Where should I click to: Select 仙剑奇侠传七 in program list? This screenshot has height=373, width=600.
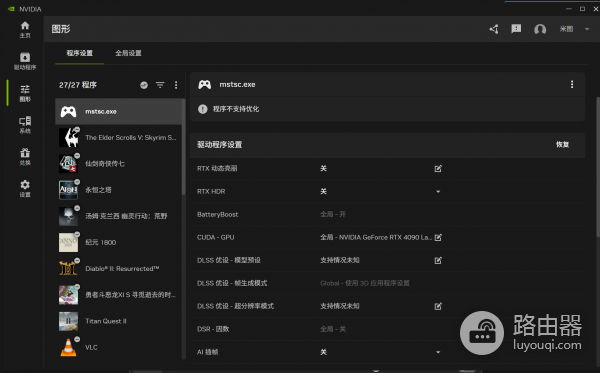pyautogui.click(x=119, y=164)
